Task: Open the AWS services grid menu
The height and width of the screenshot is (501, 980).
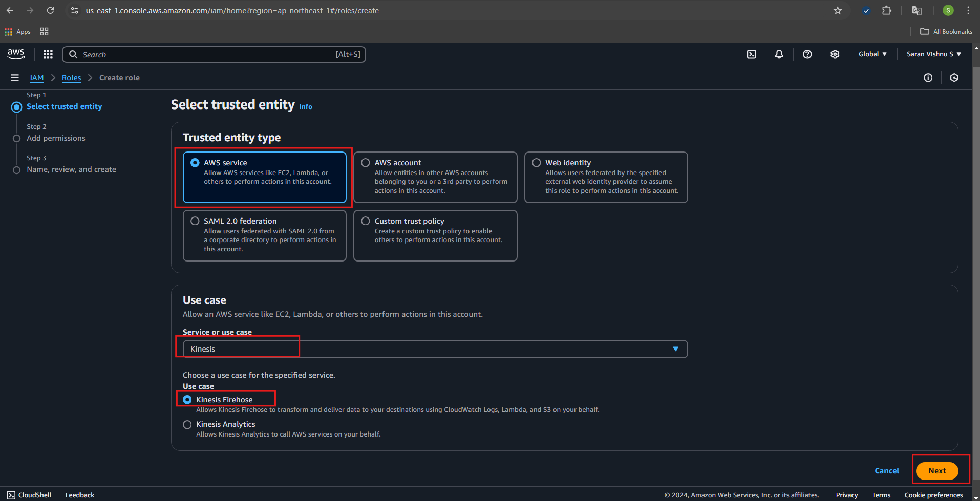Action: click(x=48, y=54)
